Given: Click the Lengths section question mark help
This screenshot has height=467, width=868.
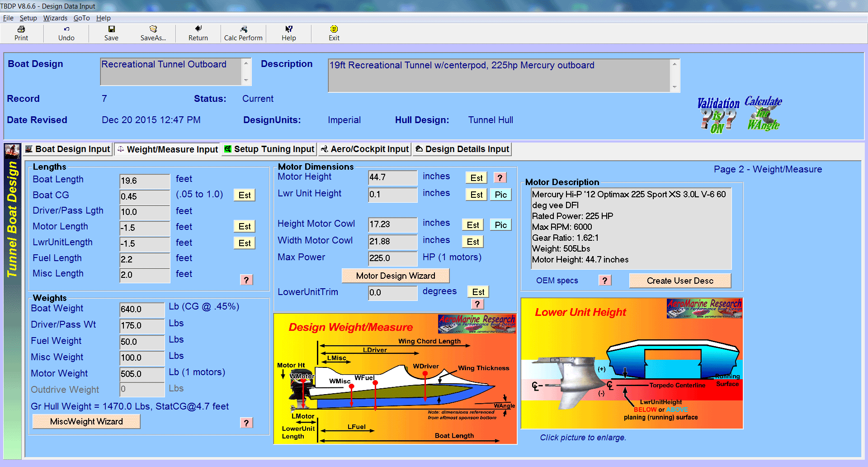Looking at the screenshot, I should click(x=246, y=280).
